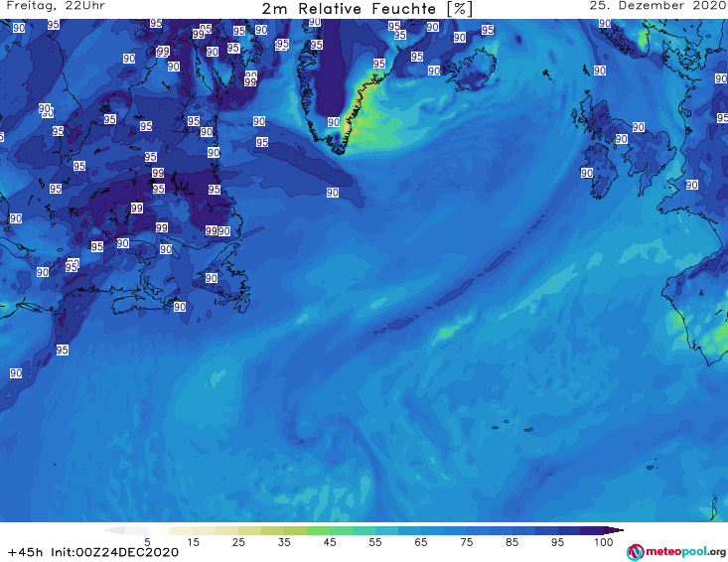Click the 'Freitag, 22Uhr' time label
728x562 pixels.
56,6
